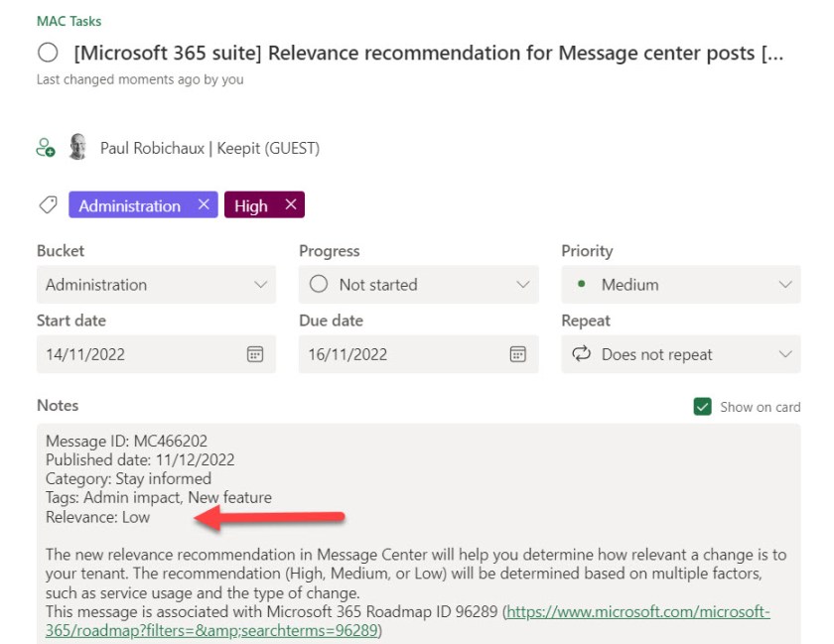This screenshot has height=644, width=834.
Task: Toggle the Show on card checkbox
Action: [x=703, y=406]
